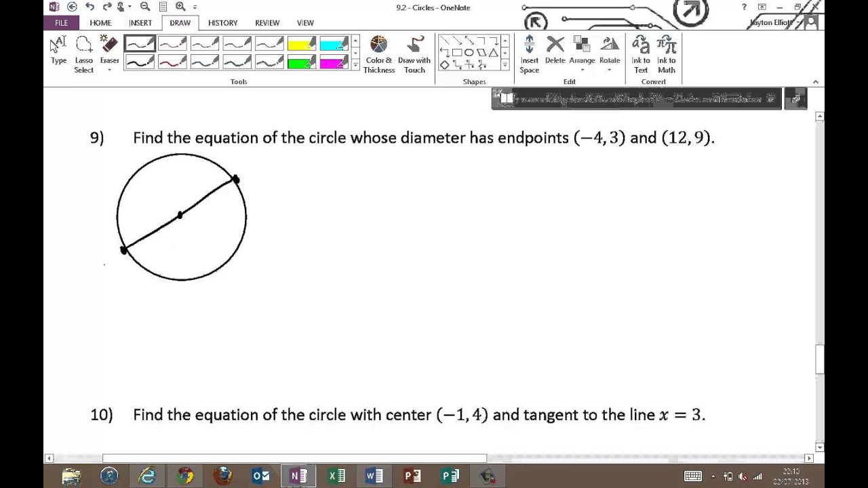Show next row of the pen gallery
The image size is (868, 488).
(355, 53)
